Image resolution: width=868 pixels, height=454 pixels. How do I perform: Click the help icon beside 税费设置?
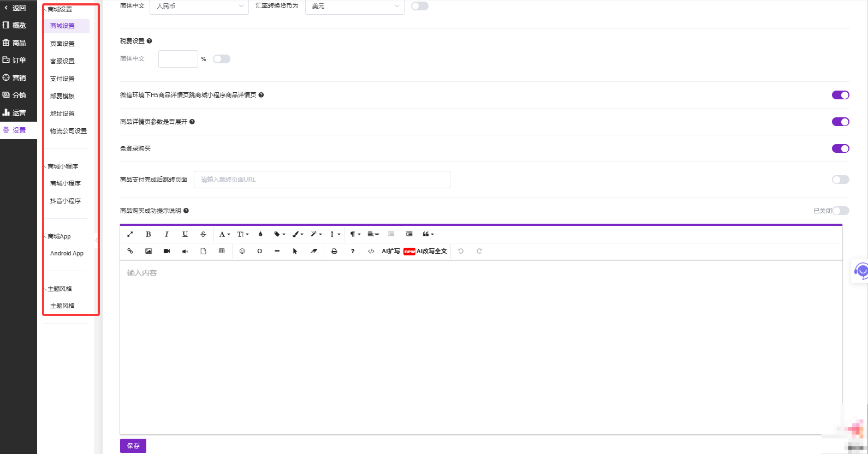click(150, 41)
